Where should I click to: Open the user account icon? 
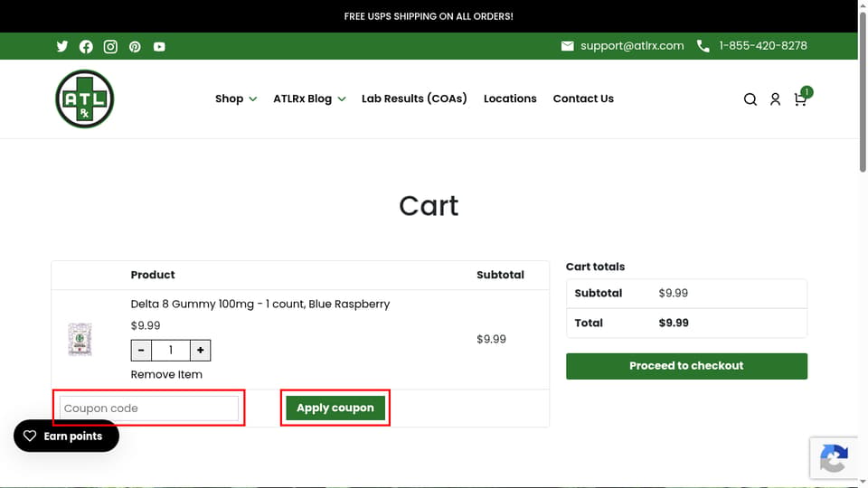coord(775,99)
